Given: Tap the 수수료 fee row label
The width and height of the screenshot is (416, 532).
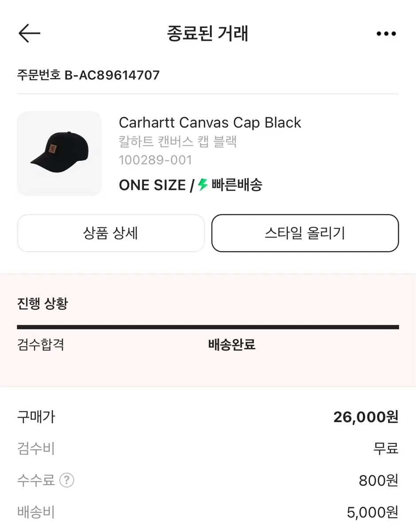Looking at the screenshot, I should pyautogui.click(x=36, y=480).
